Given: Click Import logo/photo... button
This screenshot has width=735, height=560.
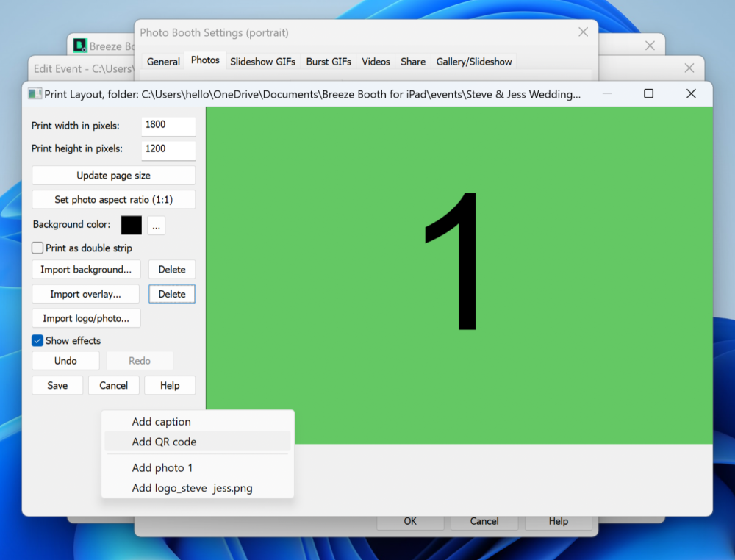Looking at the screenshot, I should coord(86,319).
